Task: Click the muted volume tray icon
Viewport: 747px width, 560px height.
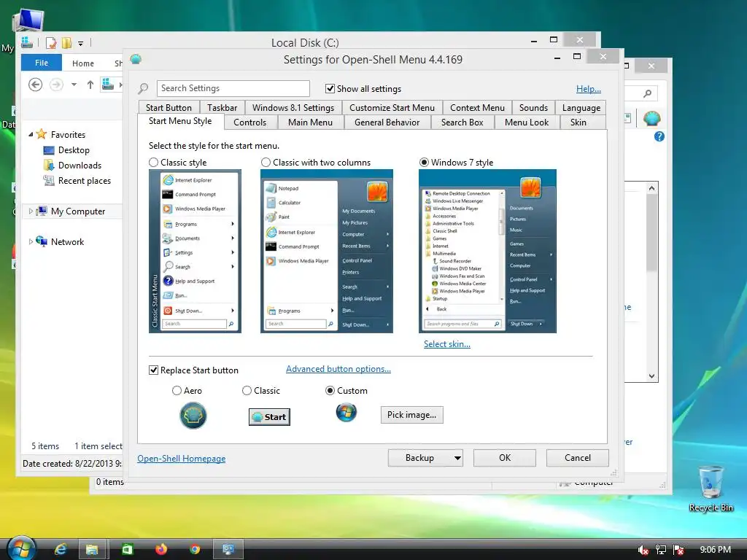Action: coord(643,550)
